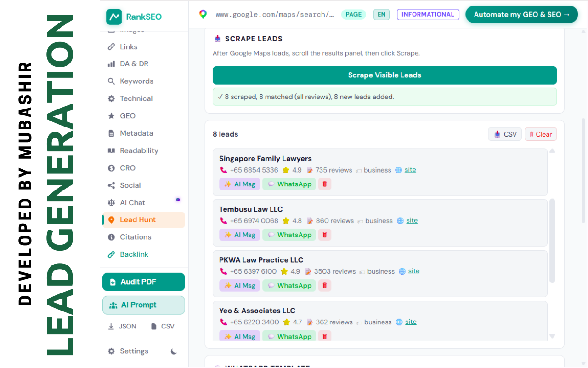Open Singapore Family Lawyers site link
The width and height of the screenshot is (588, 368).
(x=410, y=170)
